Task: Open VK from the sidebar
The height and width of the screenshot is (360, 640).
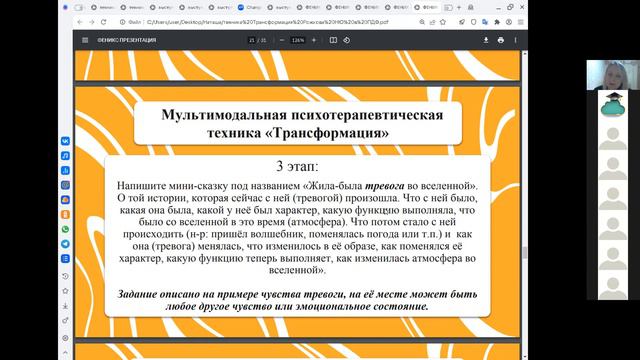Action: [65, 141]
